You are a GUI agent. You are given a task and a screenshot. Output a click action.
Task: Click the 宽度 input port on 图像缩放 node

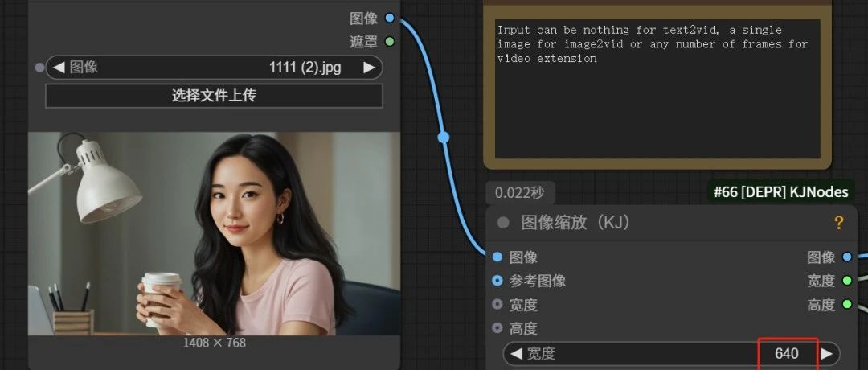click(497, 304)
